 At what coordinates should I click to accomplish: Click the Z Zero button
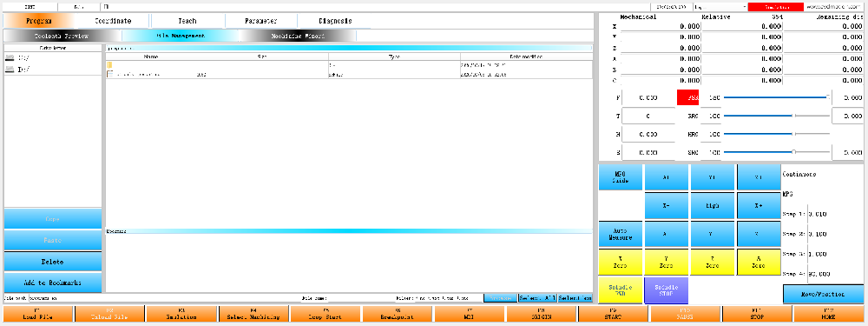(713, 263)
